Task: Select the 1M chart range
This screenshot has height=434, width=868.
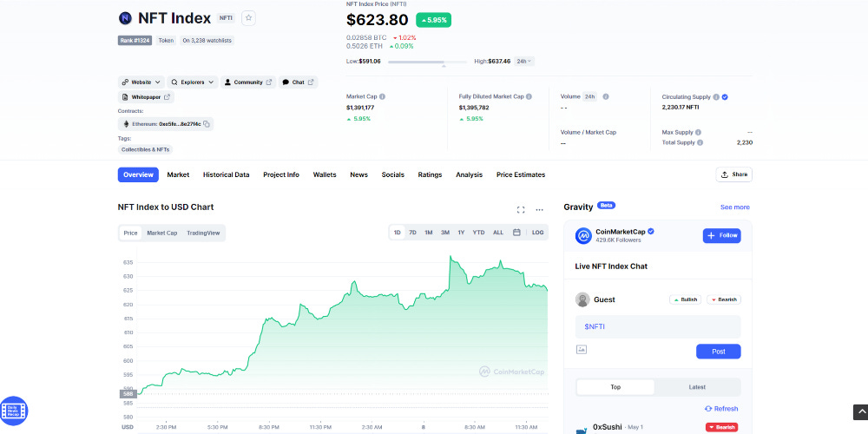Action: [429, 233]
